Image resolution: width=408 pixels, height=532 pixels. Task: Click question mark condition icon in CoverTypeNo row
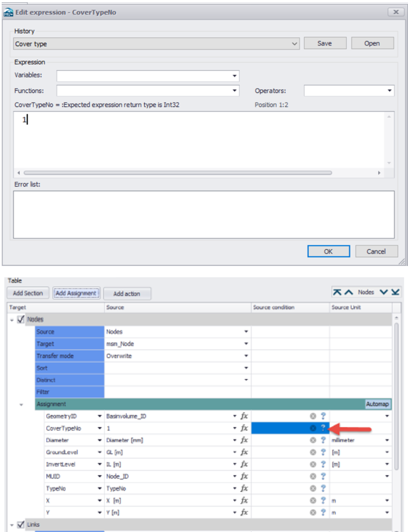pos(323,428)
